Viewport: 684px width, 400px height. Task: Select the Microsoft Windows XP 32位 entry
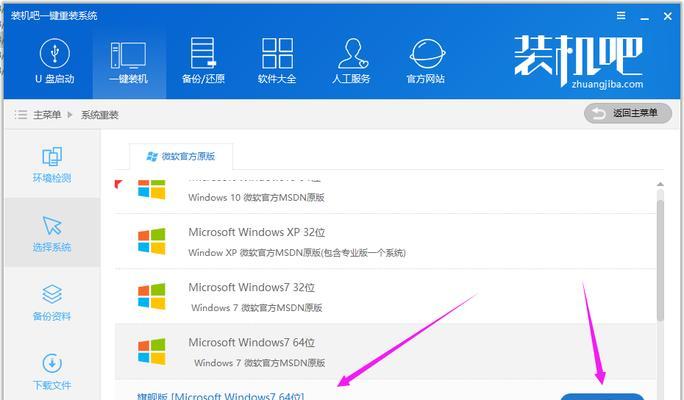386,242
